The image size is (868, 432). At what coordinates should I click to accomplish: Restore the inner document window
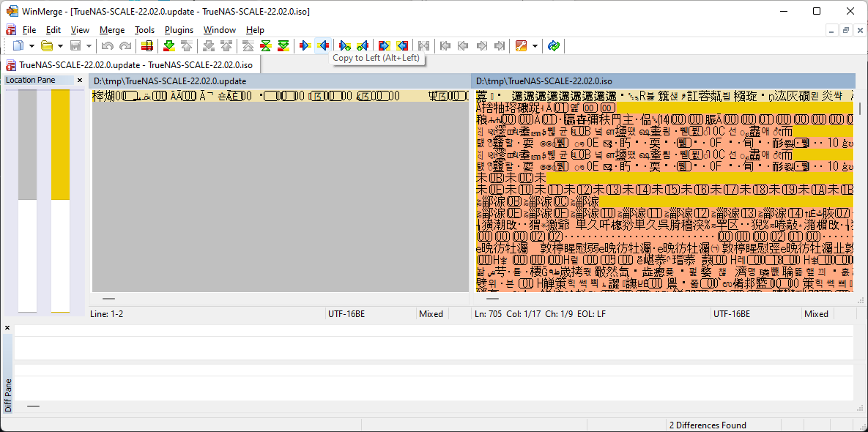(846, 31)
